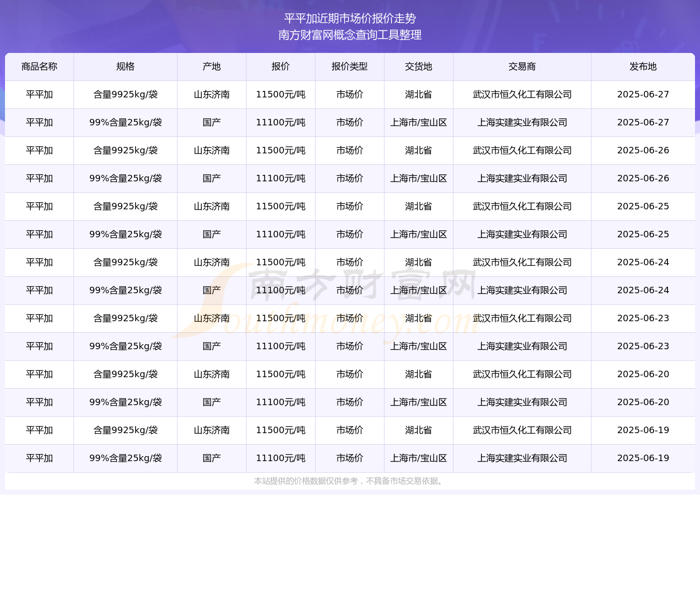Click 上海市/宝山区 delivery place in the 2025-06-27 row

click(419, 122)
